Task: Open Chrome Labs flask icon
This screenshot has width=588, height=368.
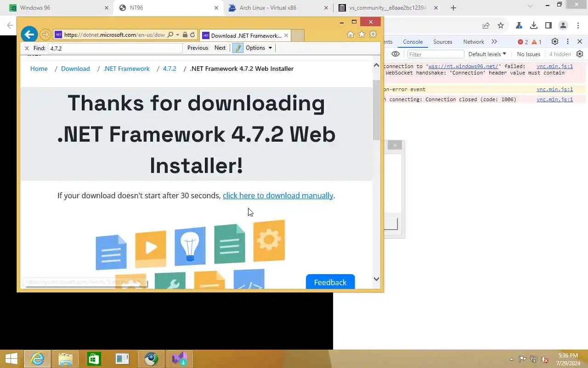Action: pyautogui.click(x=519, y=25)
